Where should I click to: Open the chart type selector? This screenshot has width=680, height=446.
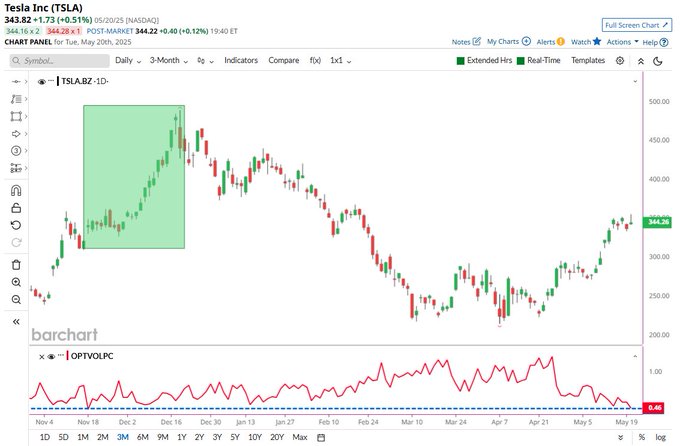205,61
